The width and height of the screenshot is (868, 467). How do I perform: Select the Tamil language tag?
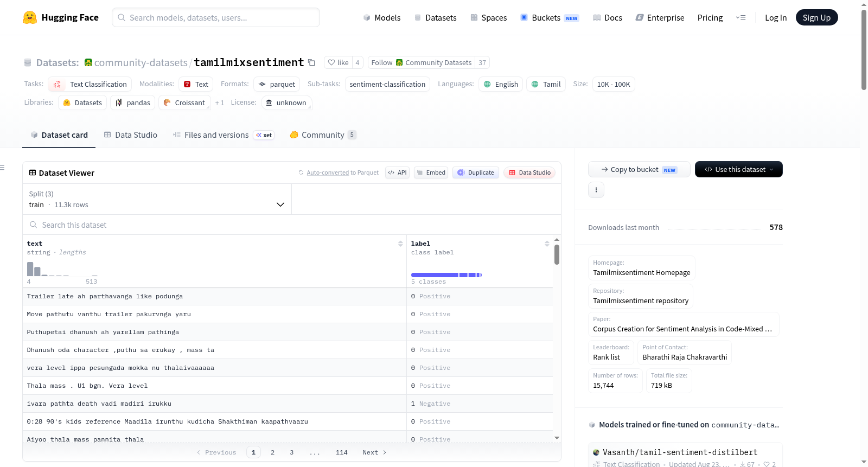[546, 84]
